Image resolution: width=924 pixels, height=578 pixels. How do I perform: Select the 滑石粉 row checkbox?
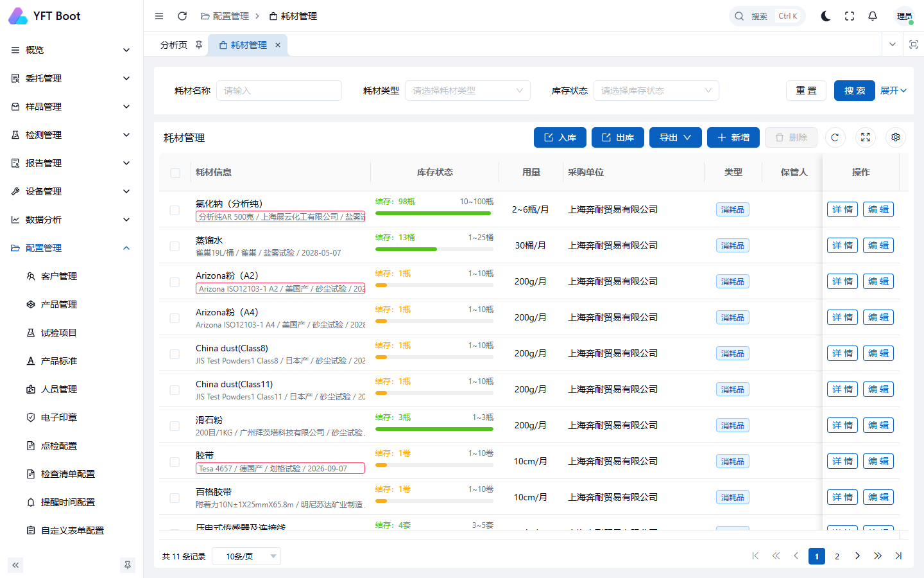coord(175,426)
